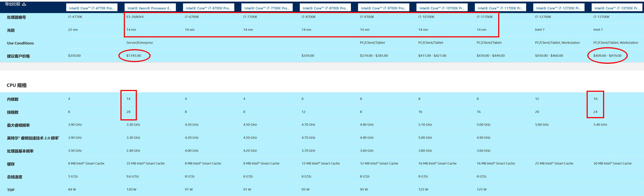
Task: Open the Intel Core i7-7700K processor link
Action: [x=267, y=8]
